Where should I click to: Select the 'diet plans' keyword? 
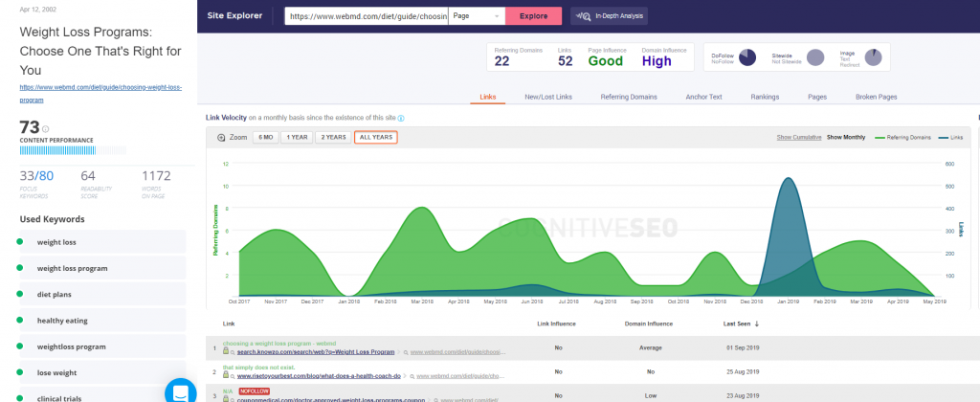[x=102, y=295]
